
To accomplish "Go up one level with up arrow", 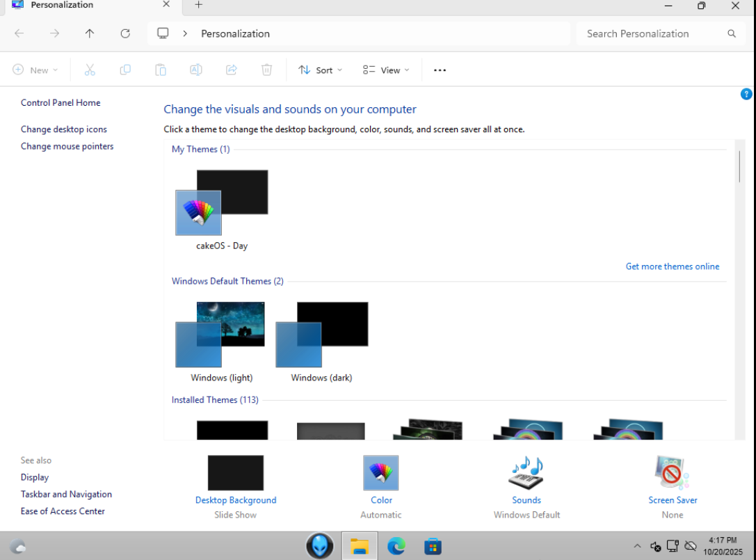I will (x=90, y=33).
